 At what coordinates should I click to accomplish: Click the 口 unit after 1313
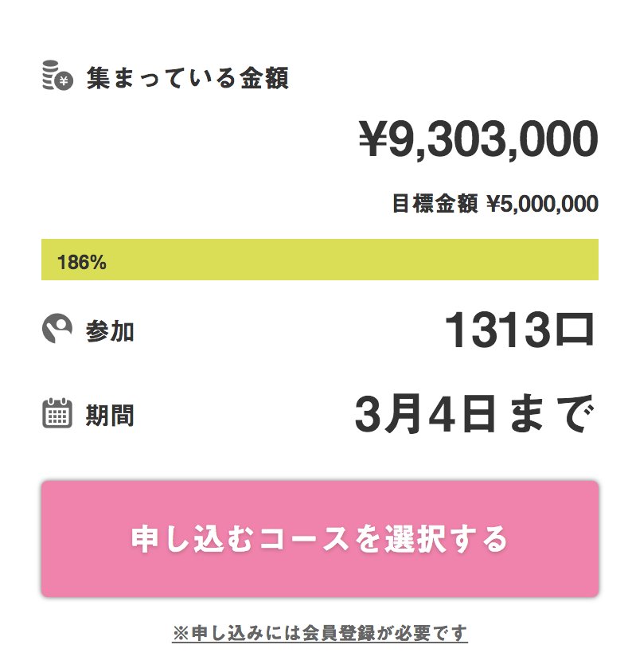pyautogui.click(x=573, y=331)
